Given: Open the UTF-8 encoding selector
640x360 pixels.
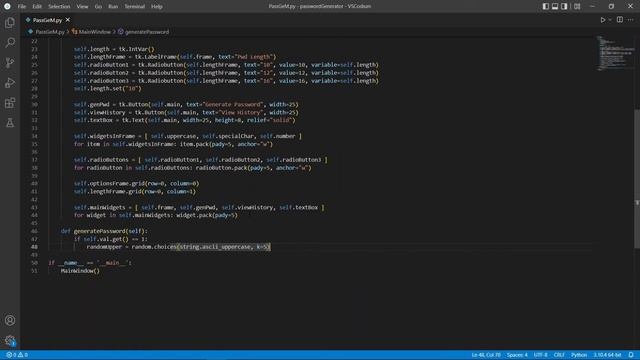Looking at the screenshot, I should coord(540,355).
